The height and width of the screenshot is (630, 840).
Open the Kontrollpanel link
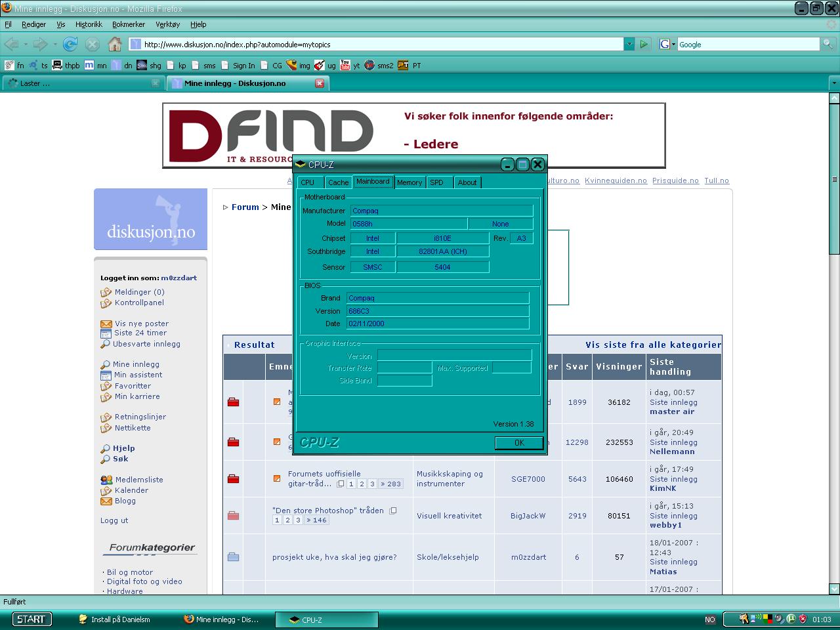point(139,303)
